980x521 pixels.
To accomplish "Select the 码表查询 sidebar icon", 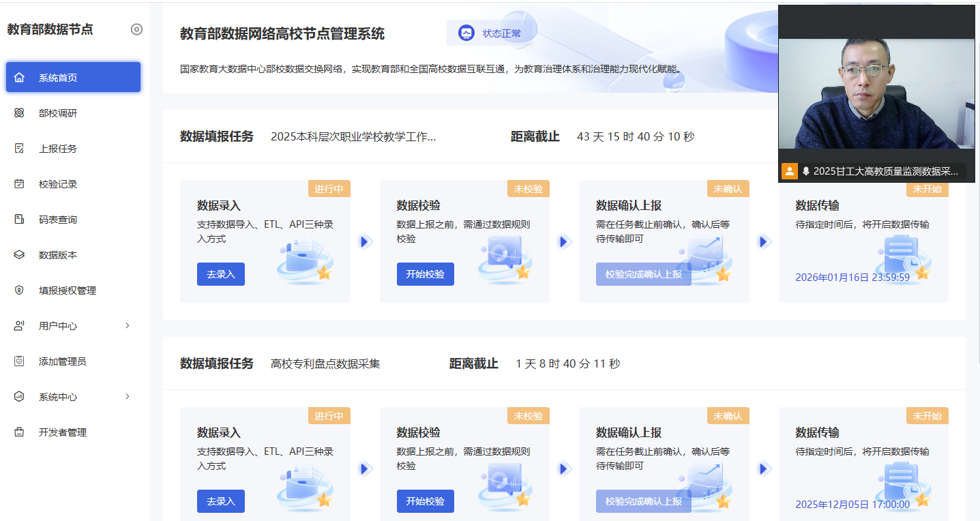I will coord(19,220).
